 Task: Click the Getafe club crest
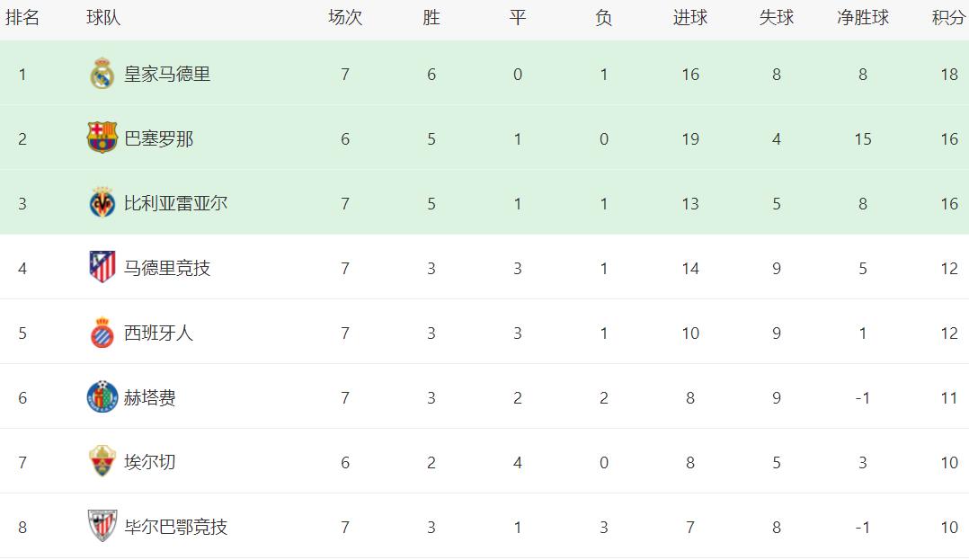pyautogui.click(x=102, y=397)
